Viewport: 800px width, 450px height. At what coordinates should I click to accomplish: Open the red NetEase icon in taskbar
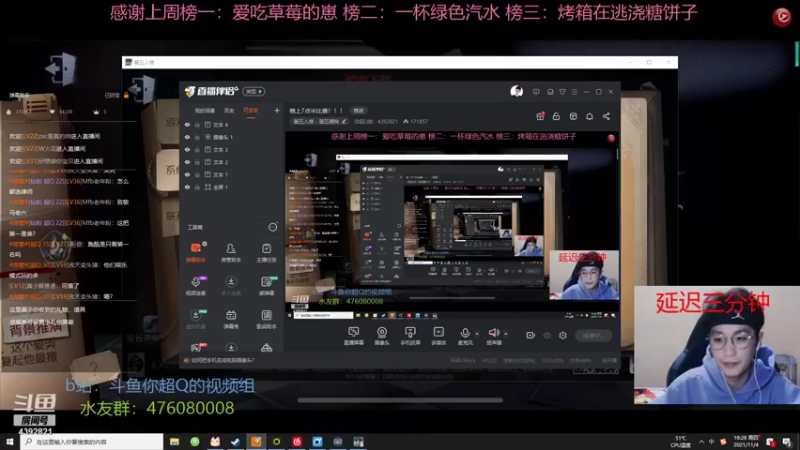click(x=297, y=442)
